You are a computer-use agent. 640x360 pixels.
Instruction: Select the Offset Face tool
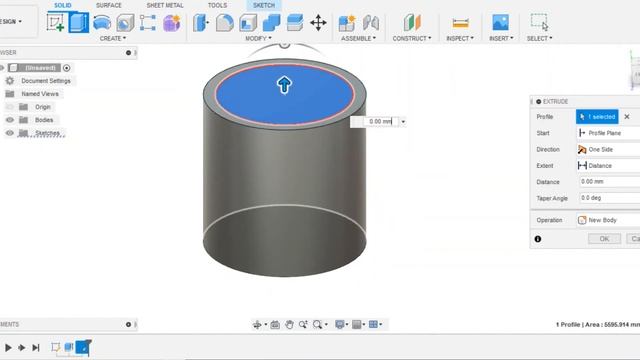click(295, 22)
